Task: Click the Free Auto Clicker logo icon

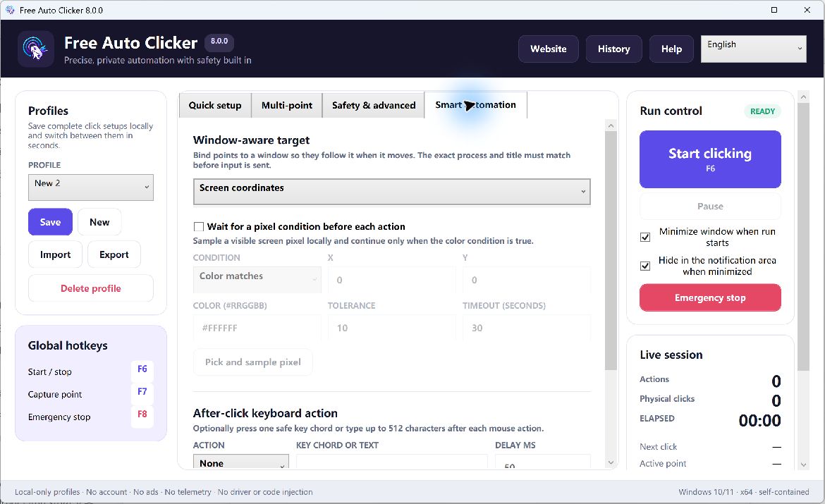Action: 35,49
